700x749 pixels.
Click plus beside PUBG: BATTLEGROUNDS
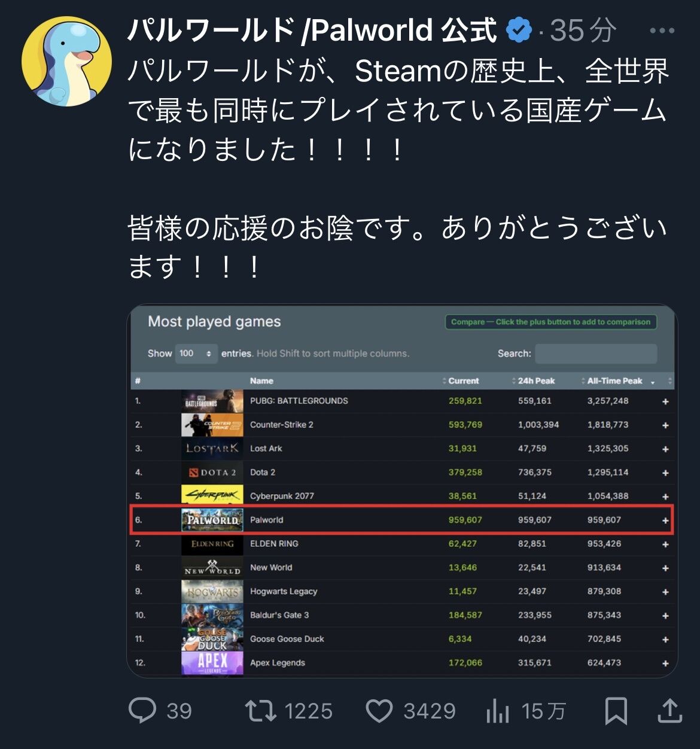tap(665, 401)
